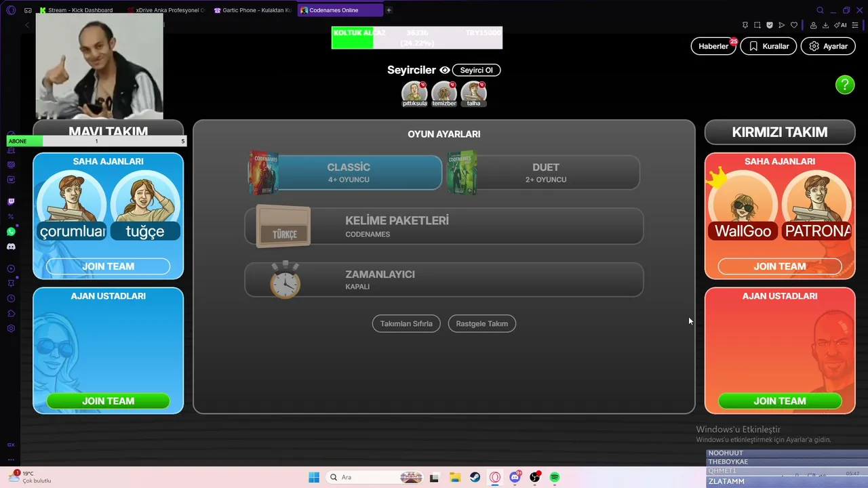Open OBS Studio from the taskbar
This screenshot has height=488, width=868.
coord(535,477)
